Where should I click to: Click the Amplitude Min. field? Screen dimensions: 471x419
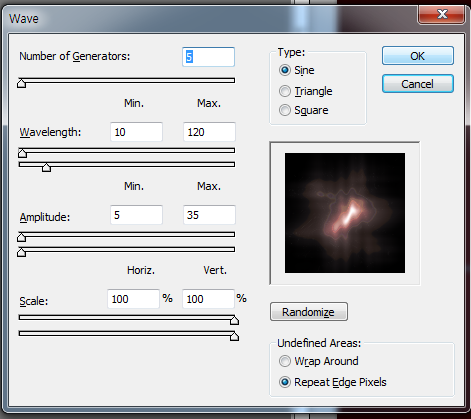pos(136,215)
